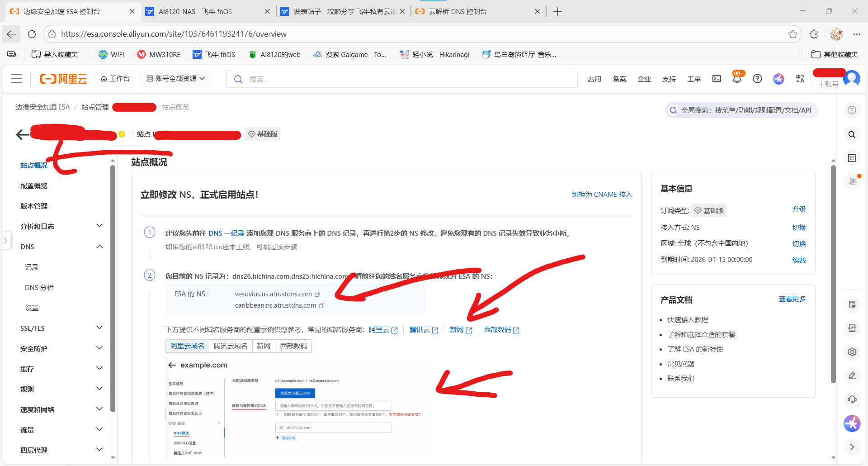This screenshot has width=868, height=466.
Task: Select the 腾讯云域名 example tab
Action: point(231,346)
